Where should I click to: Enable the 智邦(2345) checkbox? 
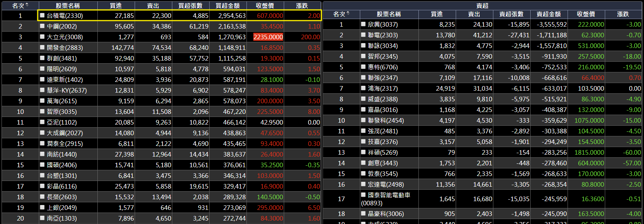[364, 56]
